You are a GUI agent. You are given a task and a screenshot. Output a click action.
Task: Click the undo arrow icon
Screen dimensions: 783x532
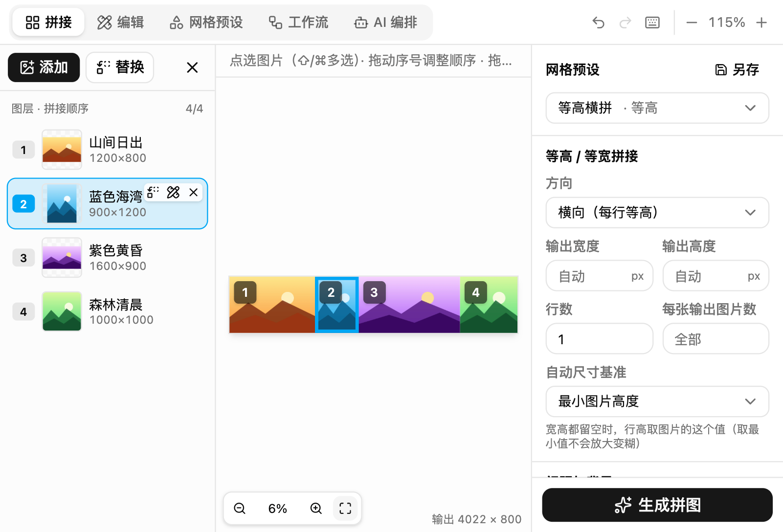point(598,22)
